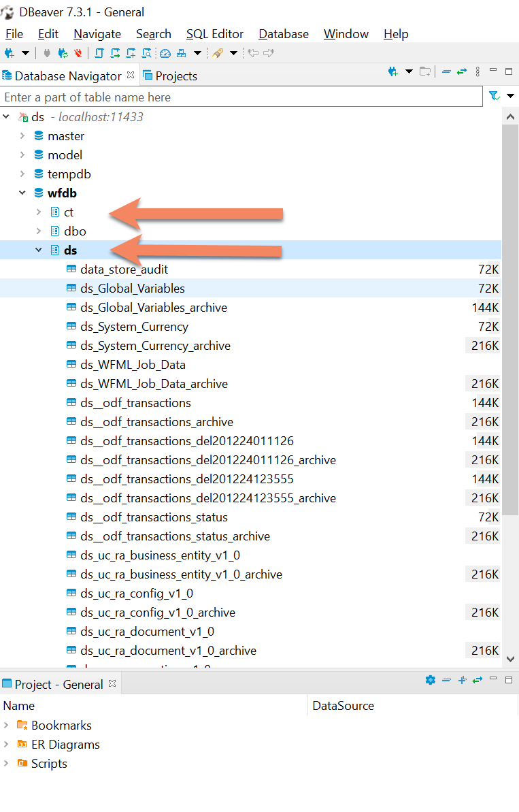Click the SQL script icon with green arrow
Image resolution: width=519 pixels, height=812 pixels.
point(115,53)
